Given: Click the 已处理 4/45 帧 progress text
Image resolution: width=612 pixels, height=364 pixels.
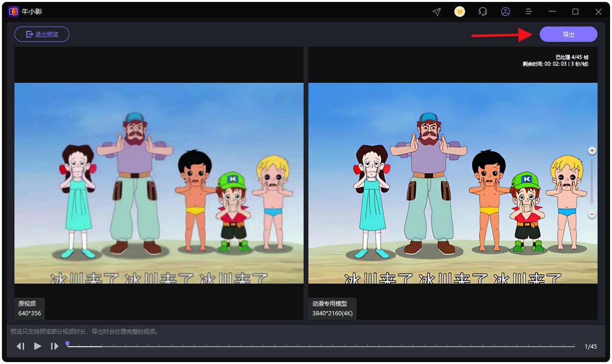Looking at the screenshot, I should click(x=572, y=58).
